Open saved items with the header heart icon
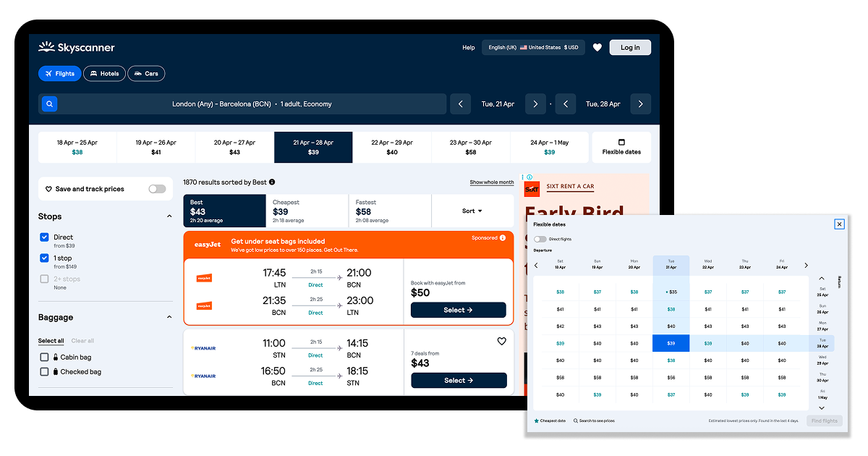Image resolution: width=868 pixels, height=456 pixels. (x=597, y=47)
